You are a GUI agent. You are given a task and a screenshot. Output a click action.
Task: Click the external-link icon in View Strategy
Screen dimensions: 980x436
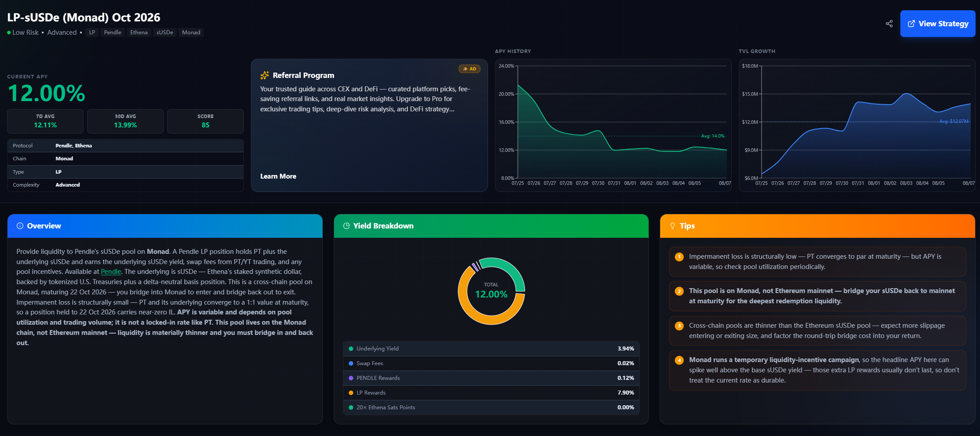(x=911, y=24)
